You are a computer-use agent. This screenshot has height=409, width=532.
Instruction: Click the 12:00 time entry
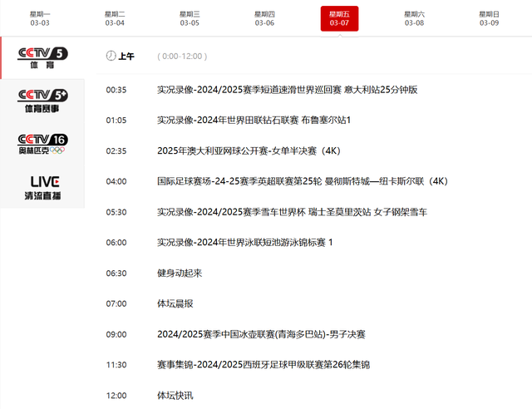click(116, 396)
